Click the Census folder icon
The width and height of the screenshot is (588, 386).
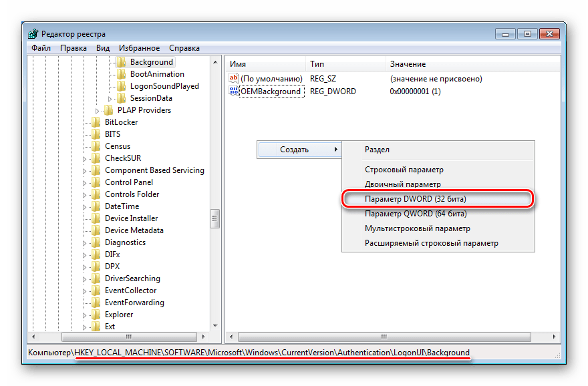(x=96, y=146)
